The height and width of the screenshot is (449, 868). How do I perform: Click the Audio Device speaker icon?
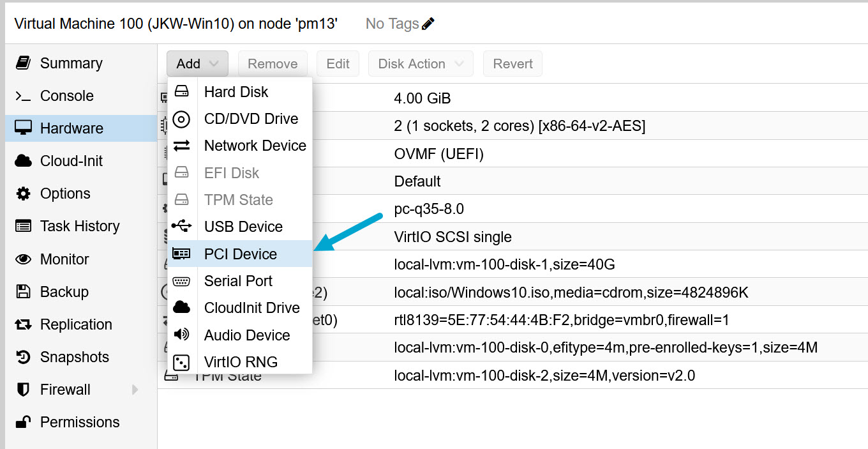182,335
